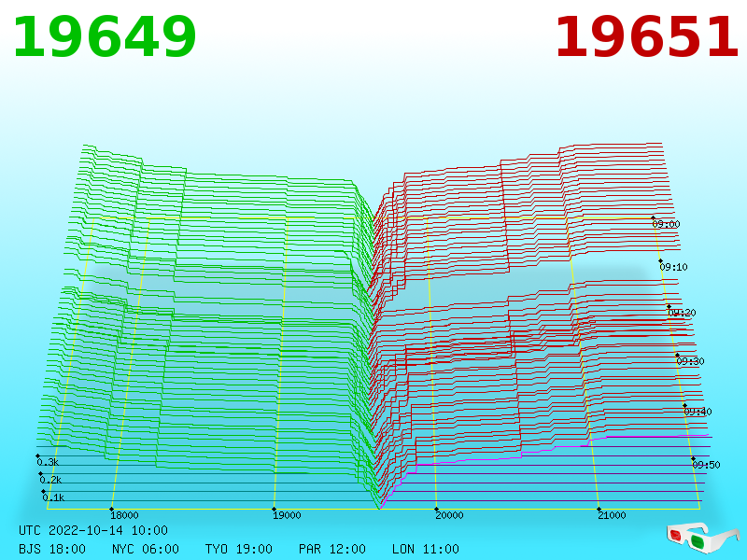Image resolution: width=747 pixels, height=560 pixels.
Task: Click the green bid price 19649
Action: tap(105, 37)
